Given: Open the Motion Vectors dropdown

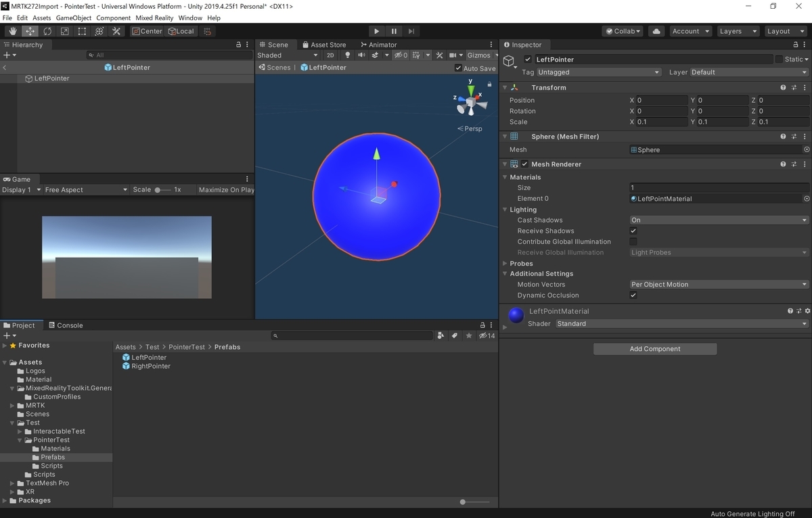Looking at the screenshot, I should click(719, 285).
